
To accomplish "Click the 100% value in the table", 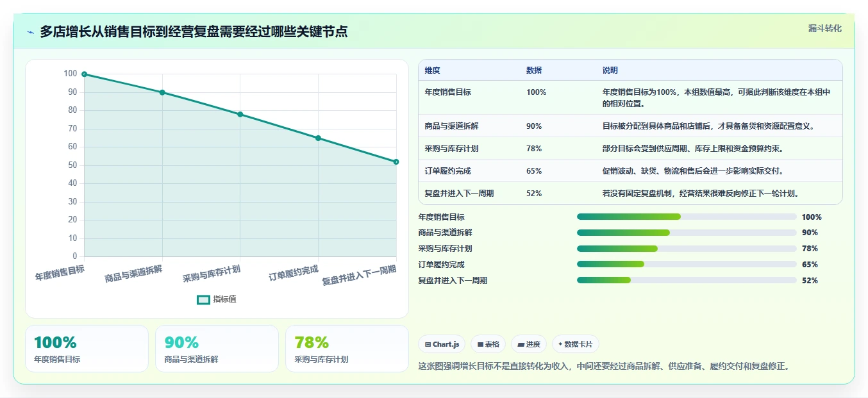I will point(537,92).
